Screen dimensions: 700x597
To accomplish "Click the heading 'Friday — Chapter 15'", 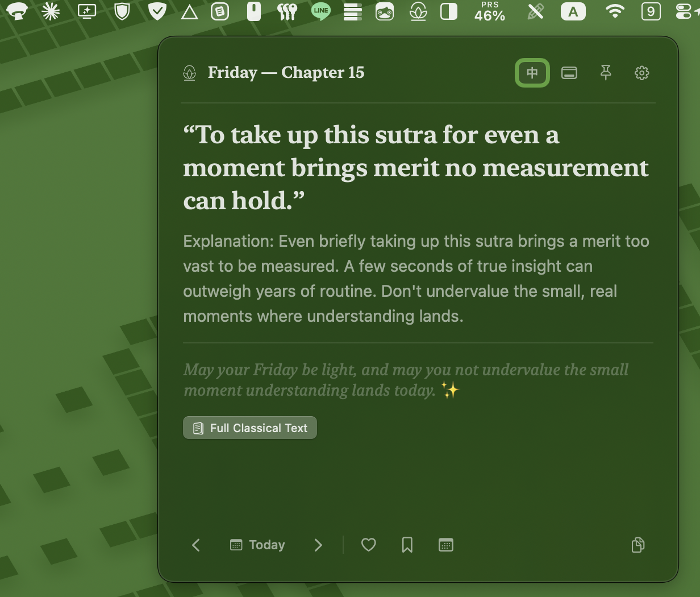I will 286,73.
